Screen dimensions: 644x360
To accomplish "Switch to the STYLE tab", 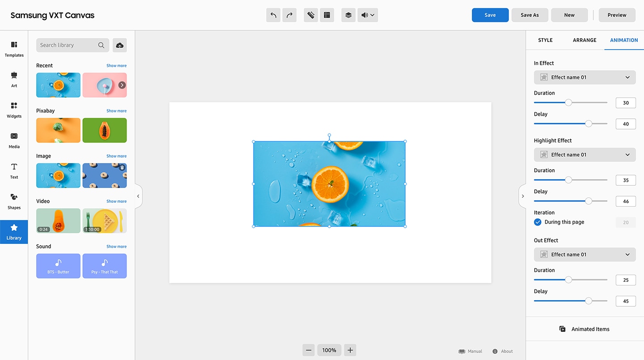I will pos(545,40).
